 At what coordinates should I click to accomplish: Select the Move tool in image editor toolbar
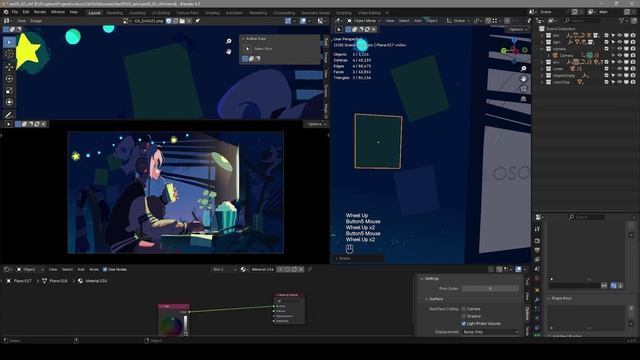coord(9,67)
